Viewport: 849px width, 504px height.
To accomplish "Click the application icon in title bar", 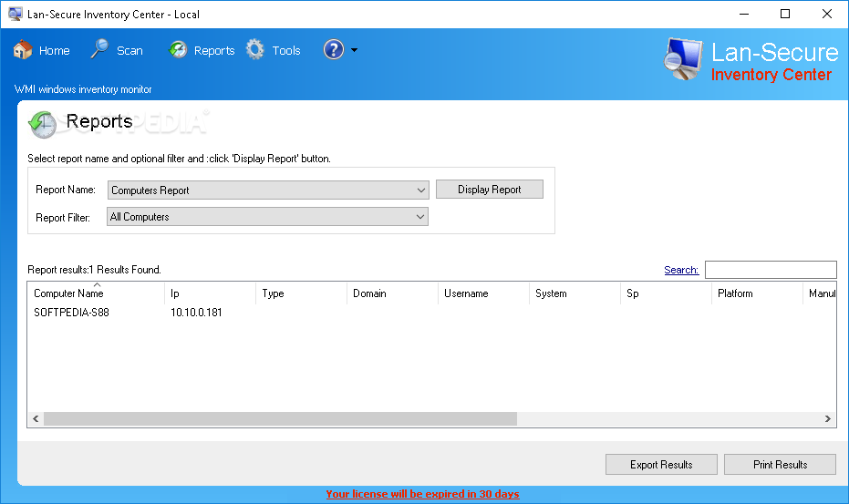I will pyautogui.click(x=16, y=14).
